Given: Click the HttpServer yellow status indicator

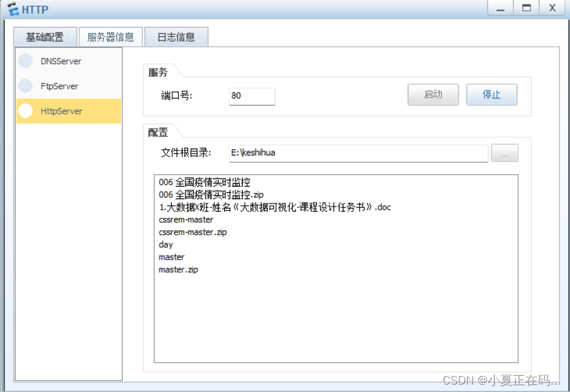Looking at the screenshot, I should tap(25, 111).
